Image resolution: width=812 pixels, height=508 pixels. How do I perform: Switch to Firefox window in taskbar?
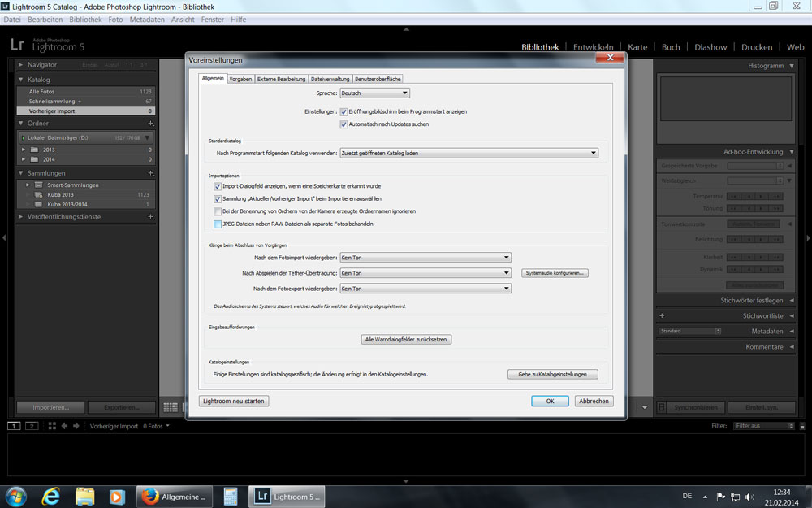click(175, 496)
